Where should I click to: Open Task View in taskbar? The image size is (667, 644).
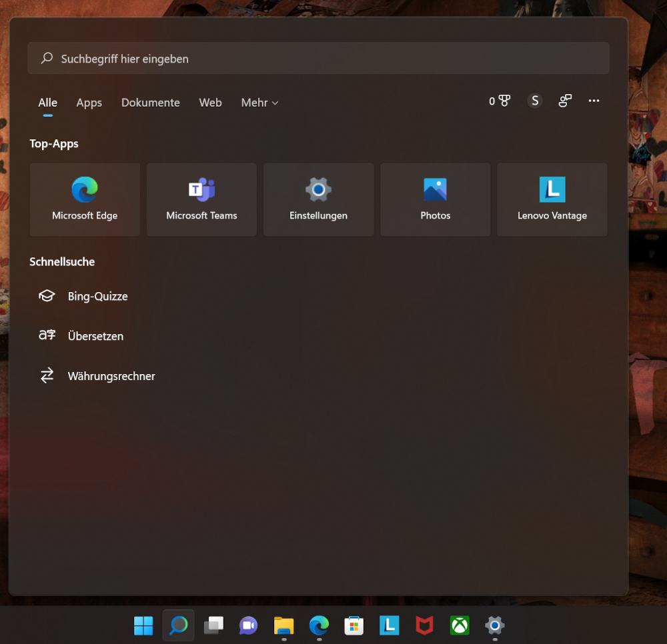pos(213,625)
